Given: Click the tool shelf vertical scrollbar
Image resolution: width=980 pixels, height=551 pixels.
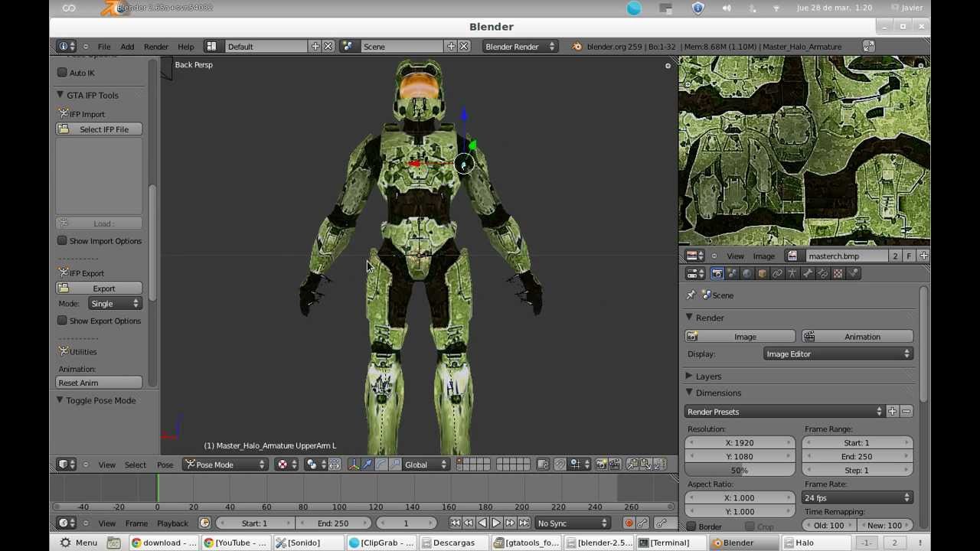Looking at the screenshot, I should 153,243.
